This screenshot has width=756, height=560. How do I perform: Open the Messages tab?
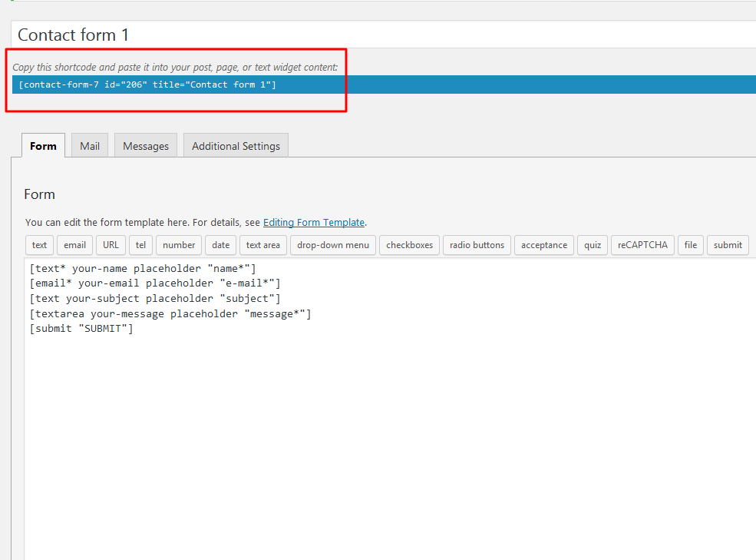click(146, 146)
